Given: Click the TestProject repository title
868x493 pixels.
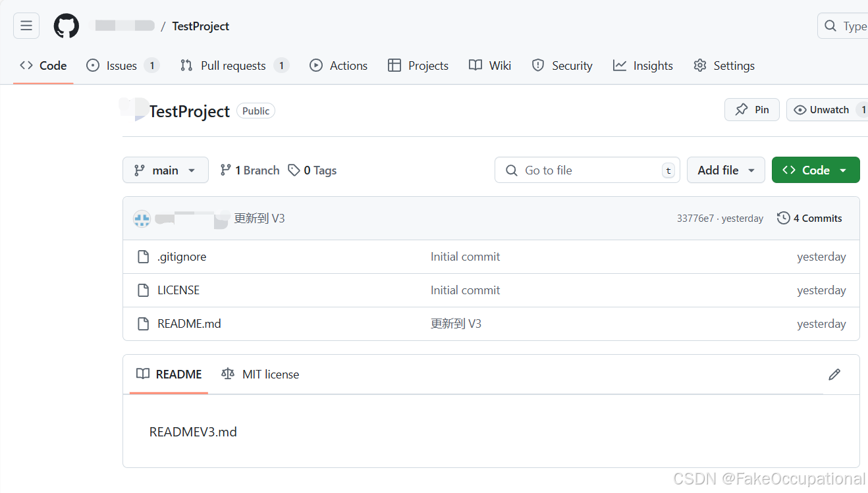Looking at the screenshot, I should (190, 111).
